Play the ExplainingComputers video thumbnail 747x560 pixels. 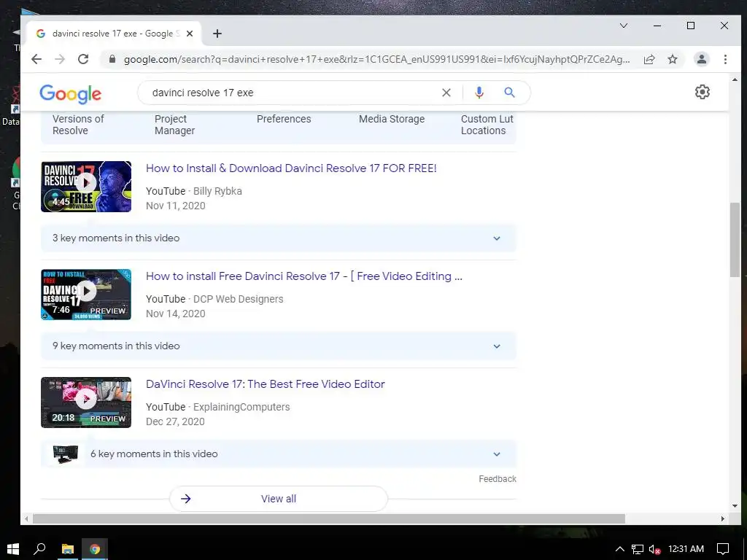point(86,402)
